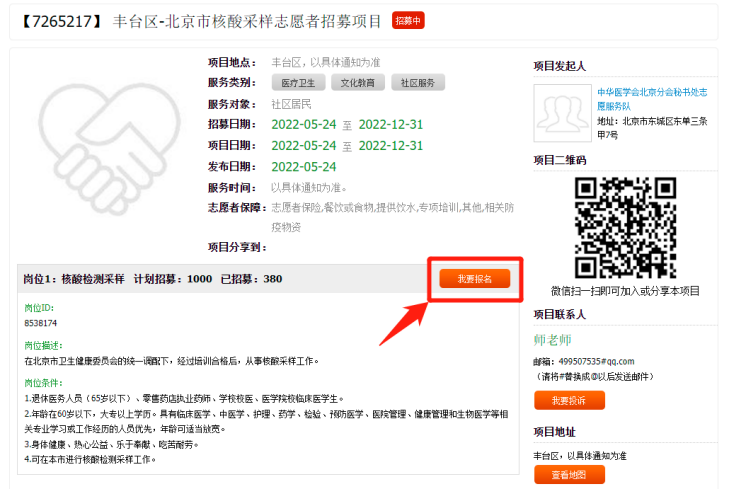729x489 pixels.
Task: Click the 发布日期 value 2022-05-24
Action: click(304, 167)
